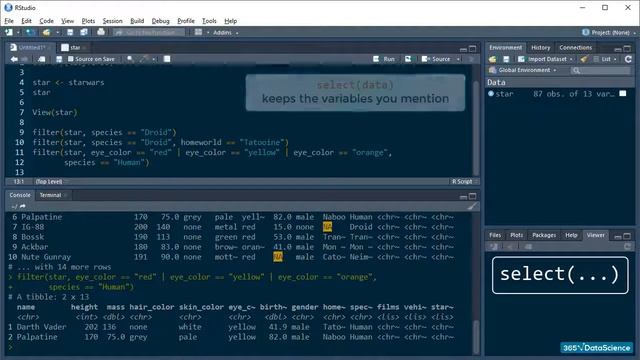Click the Code Tools wand icon
Image resolution: width=640 pixels, height=360 pixels.
click(144, 59)
